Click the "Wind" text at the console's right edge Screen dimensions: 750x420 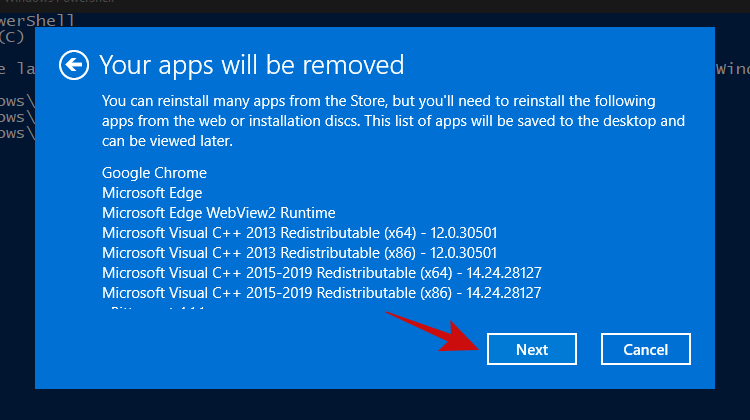click(732, 69)
